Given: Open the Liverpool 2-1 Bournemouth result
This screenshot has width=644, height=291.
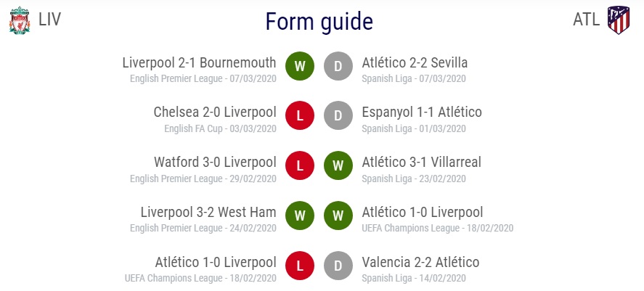Looking at the screenshot, I should coord(199,63).
